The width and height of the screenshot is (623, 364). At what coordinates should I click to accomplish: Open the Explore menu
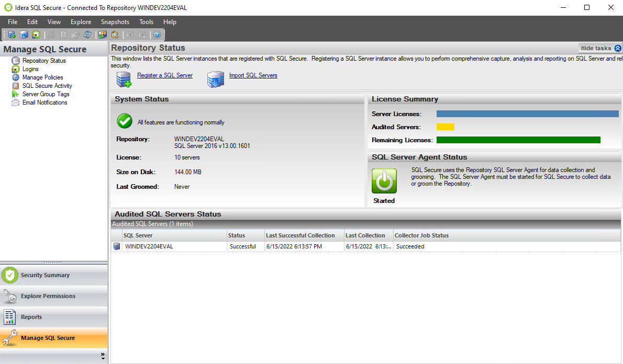coord(81,22)
